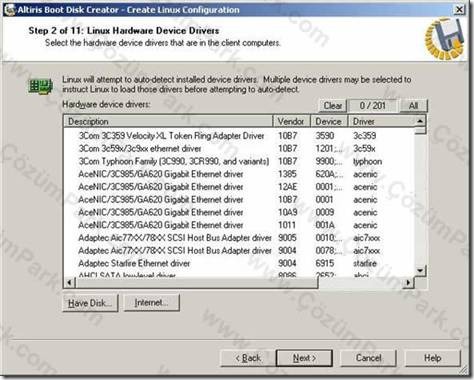Screen dimensions: 474x380
Task: Sort by the Description column header
Action: point(168,121)
